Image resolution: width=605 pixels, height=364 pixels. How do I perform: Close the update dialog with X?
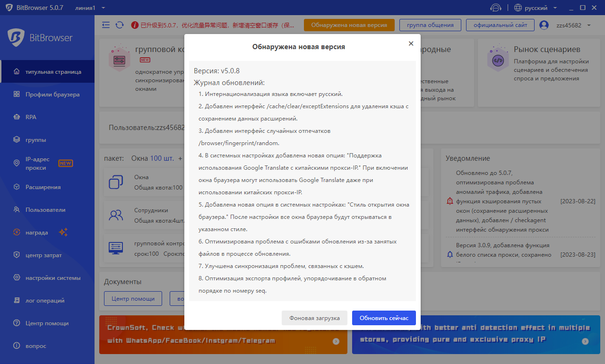pyautogui.click(x=411, y=43)
